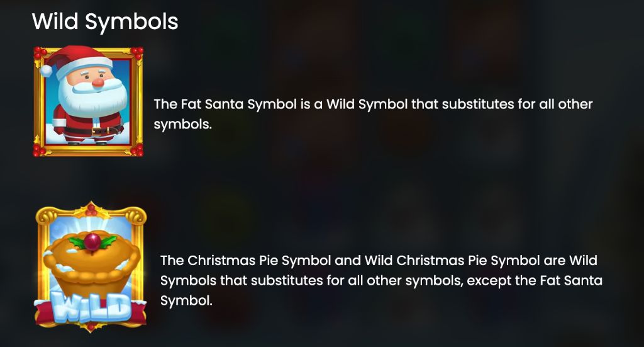Click Santa's red nose
Image resolution: width=644 pixels, height=347 pixels.
tap(97, 81)
